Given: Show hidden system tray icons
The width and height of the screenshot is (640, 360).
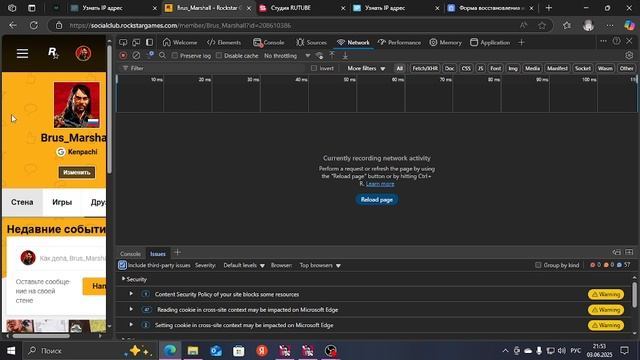Looking at the screenshot, I should [505, 351].
